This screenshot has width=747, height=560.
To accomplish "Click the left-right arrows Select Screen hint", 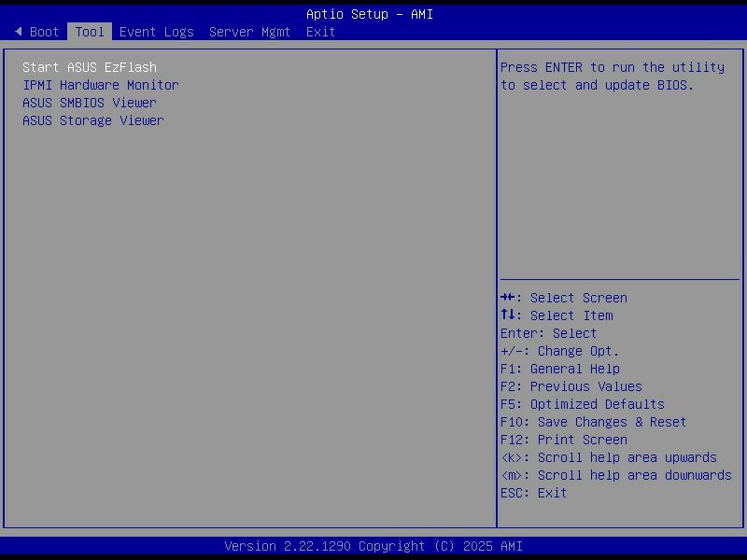I will pos(564,298).
